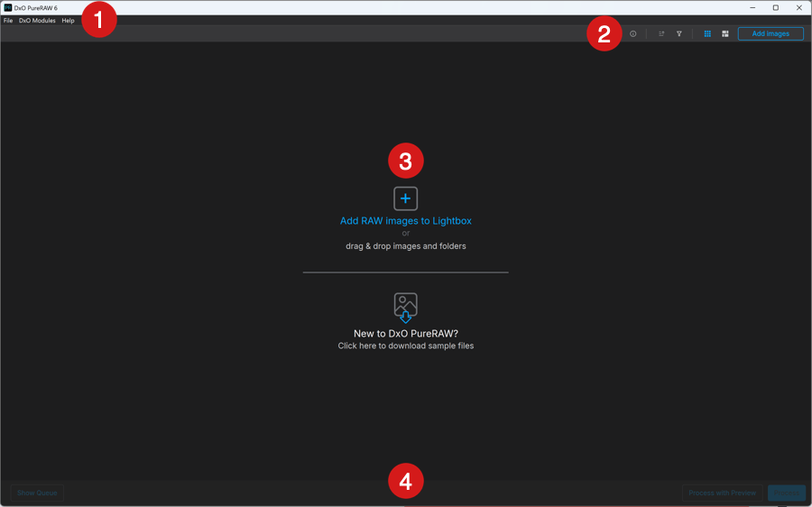Viewport: 812px width, 507px height.
Task: Switch to the uniform grid view
Action: pyautogui.click(x=707, y=33)
